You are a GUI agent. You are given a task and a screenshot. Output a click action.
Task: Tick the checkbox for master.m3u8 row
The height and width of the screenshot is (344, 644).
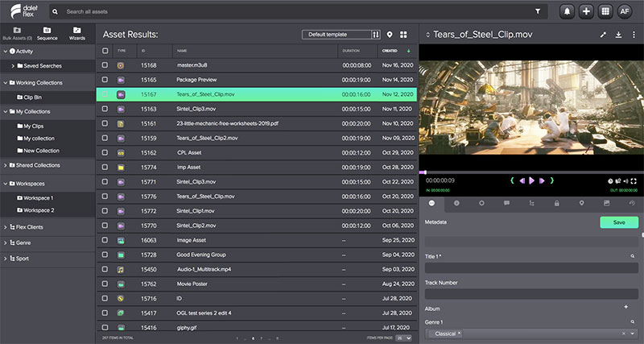(x=105, y=65)
